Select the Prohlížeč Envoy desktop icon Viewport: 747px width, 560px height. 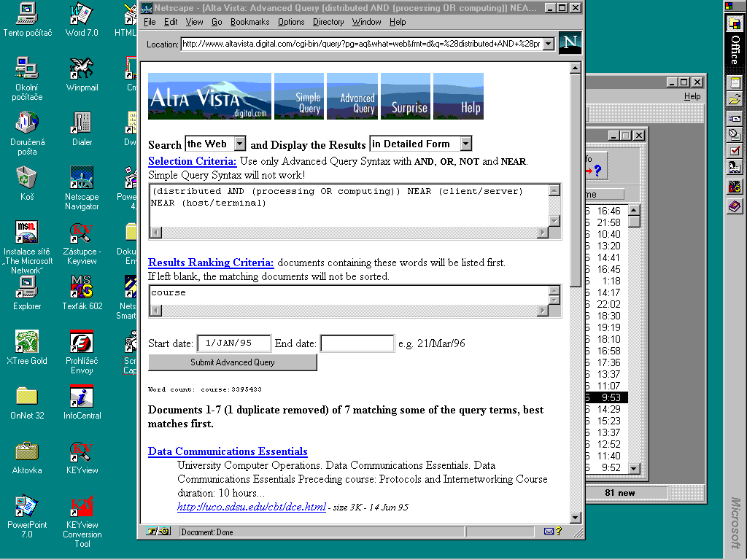click(x=82, y=352)
